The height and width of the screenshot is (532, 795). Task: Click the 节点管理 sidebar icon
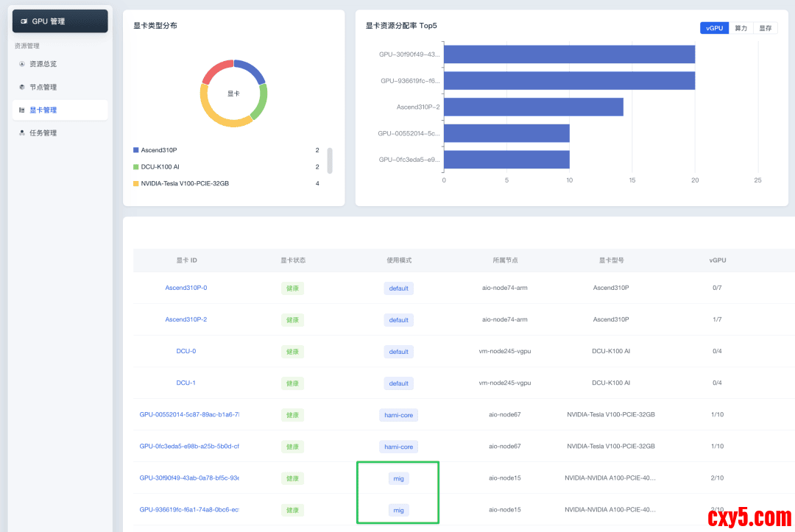[22, 87]
